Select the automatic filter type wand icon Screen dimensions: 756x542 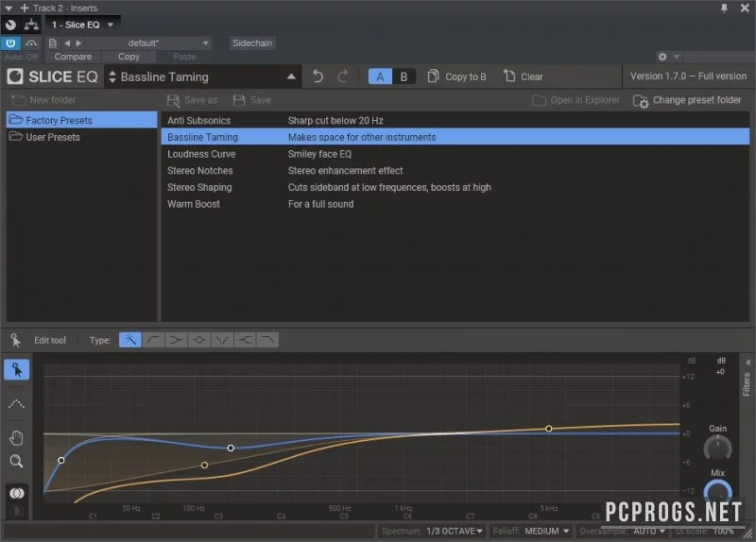[x=130, y=340]
